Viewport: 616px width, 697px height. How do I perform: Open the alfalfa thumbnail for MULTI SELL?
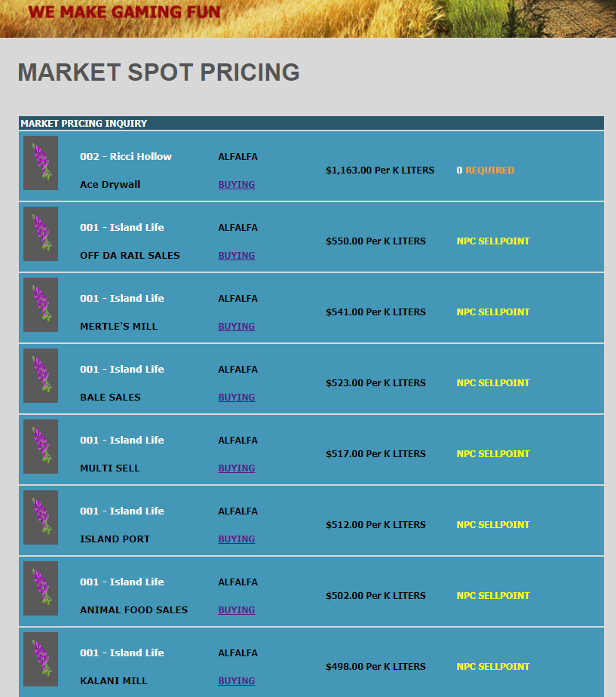(41, 447)
